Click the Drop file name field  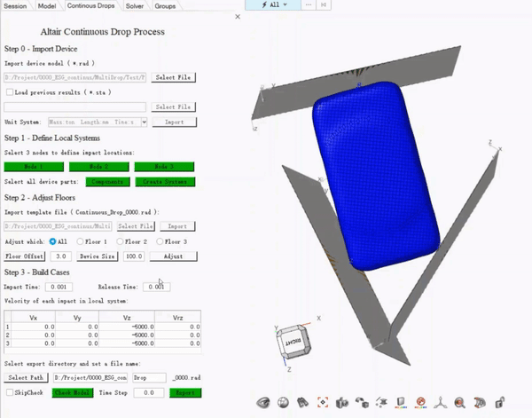pos(149,377)
